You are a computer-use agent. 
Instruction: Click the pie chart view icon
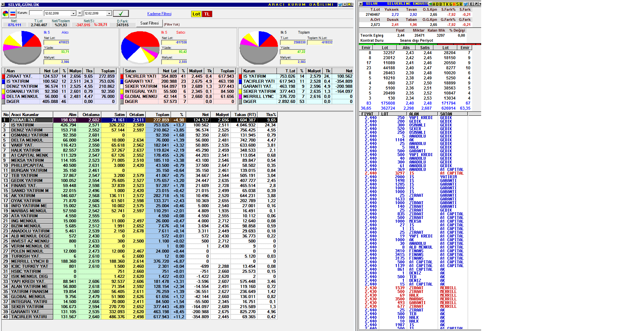(5, 14)
